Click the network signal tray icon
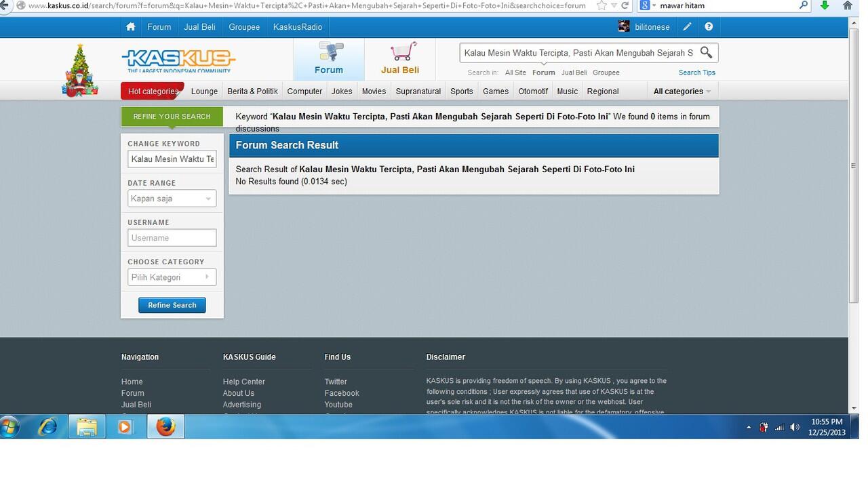This screenshot has width=868, height=488. pos(779,427)
